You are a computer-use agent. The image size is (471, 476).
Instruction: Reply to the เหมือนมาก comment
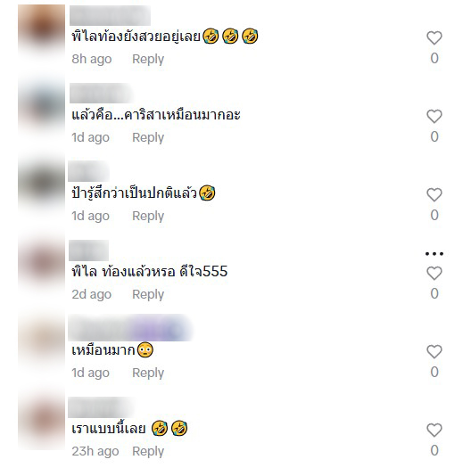[x=148, y=373]
